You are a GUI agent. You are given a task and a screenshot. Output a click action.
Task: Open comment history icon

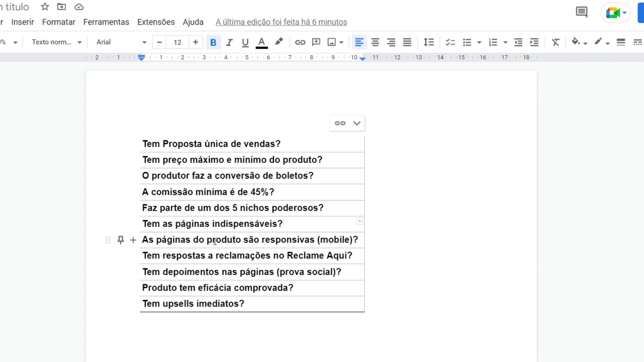pos(581,12)
